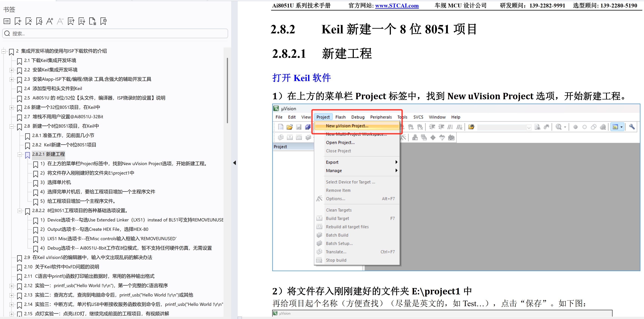Click the phone number 139-2282-9991 in the header
This screenshot has height=319, width=644.
pyautogui.click(x=547, y=5)
